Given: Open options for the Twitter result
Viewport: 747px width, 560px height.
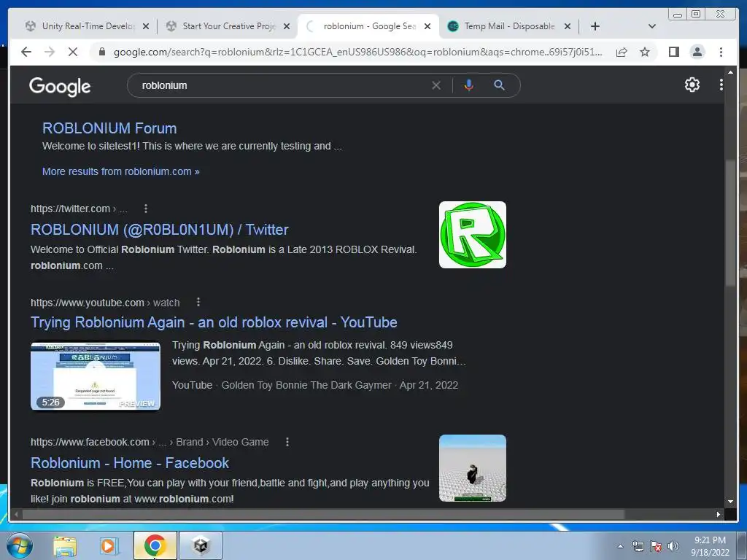Looking at the screenshot, I should point(146,209).
